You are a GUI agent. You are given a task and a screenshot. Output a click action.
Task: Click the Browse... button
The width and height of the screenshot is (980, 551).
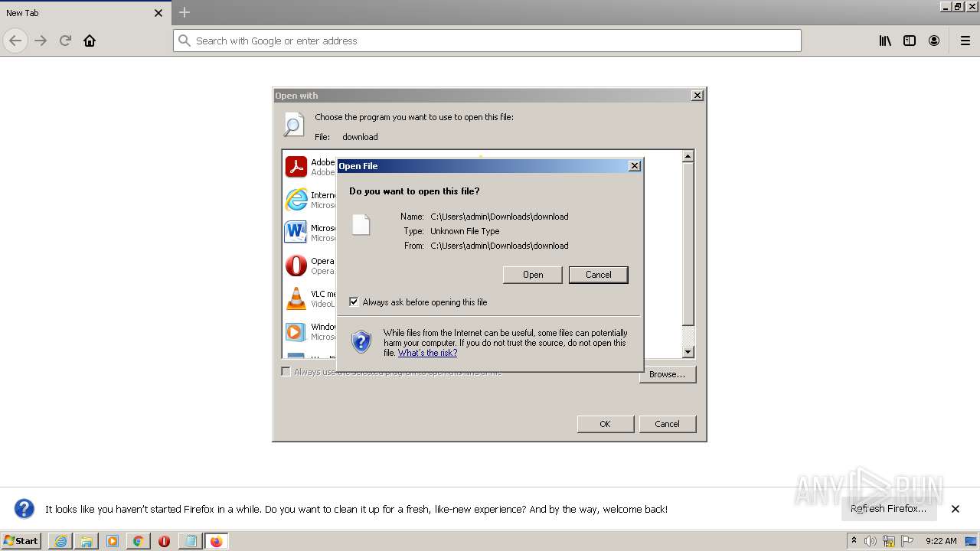pos(667,374)
